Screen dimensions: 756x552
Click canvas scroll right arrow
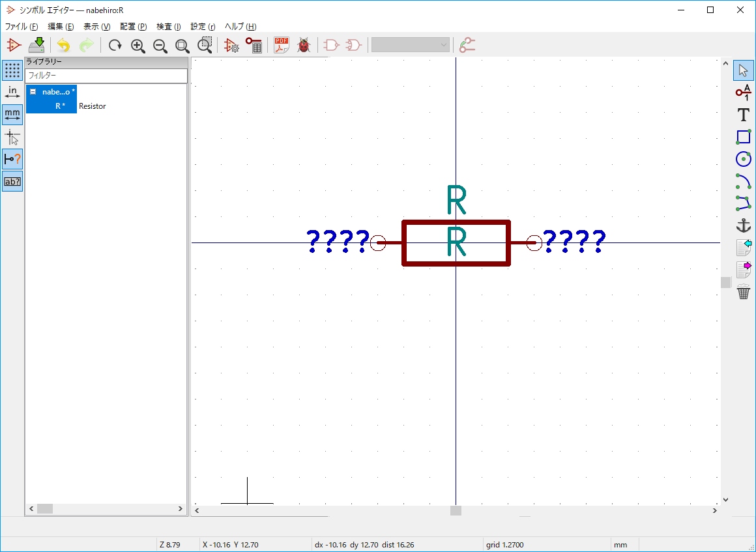coord(715,510)
